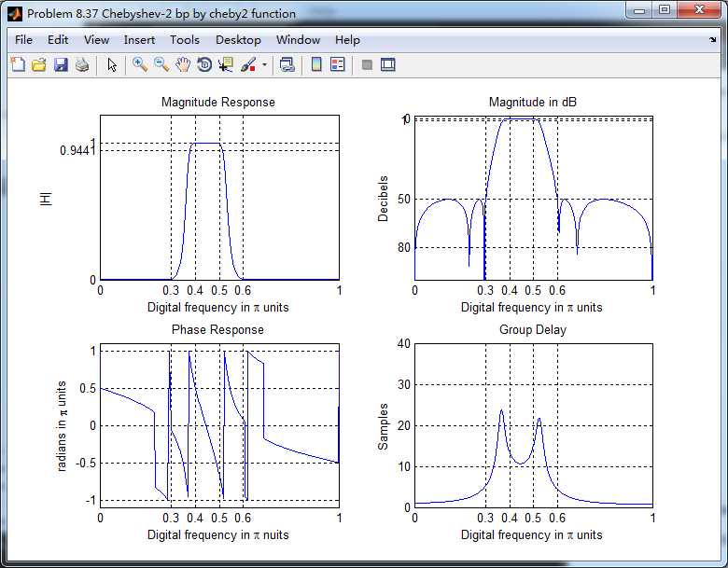
Task: Click the 0.9441 y-axis tick label
Action: pos(77,150)
